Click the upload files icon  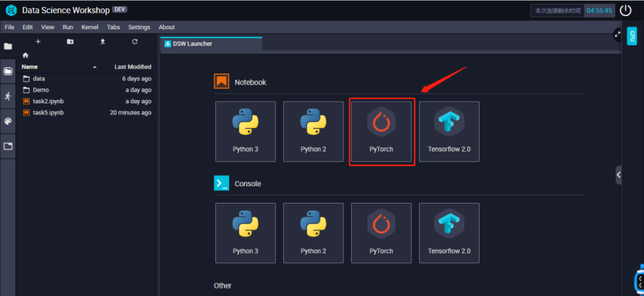[103, 42]
